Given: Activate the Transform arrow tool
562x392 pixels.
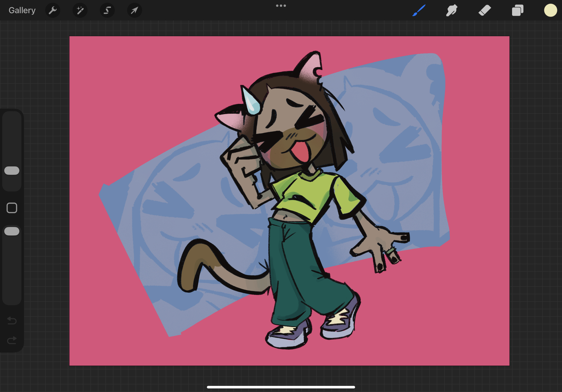Looking at the screenshot, I should point(134,10).
